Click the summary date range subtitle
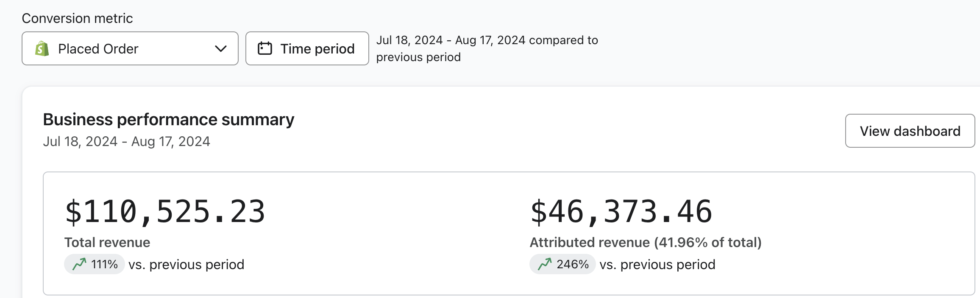 pyautogui.click(x=126, y=141)
